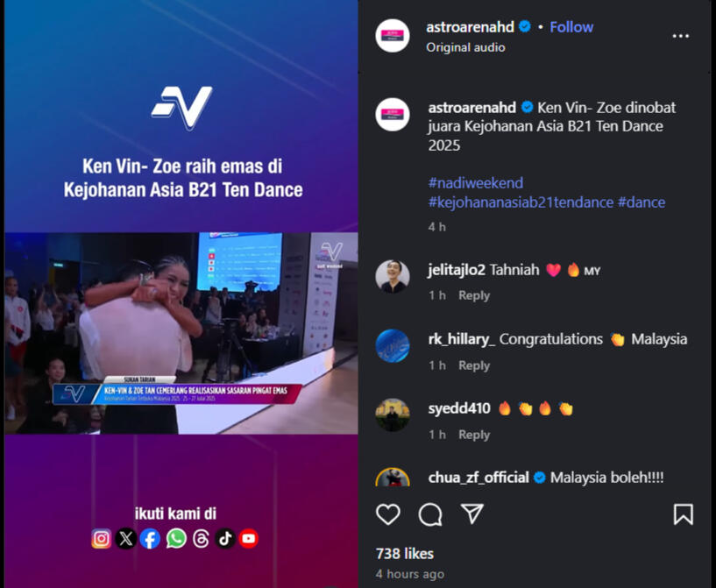Visit the chua_zf_official username link
The height and width of the screenshot is (588, 716).
[x=479, y=478]
